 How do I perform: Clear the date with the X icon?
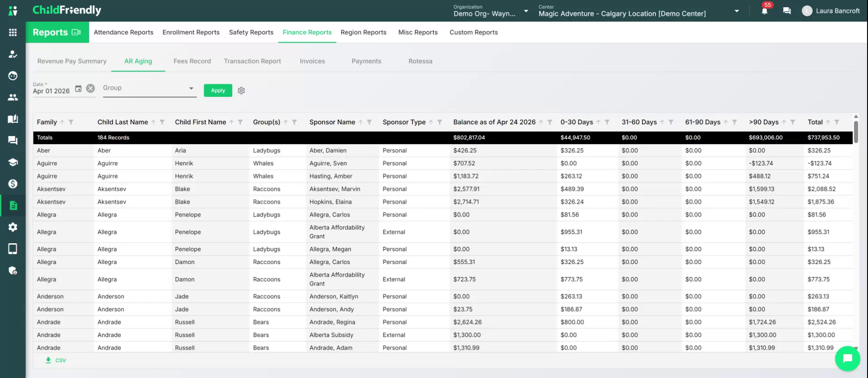90,89
